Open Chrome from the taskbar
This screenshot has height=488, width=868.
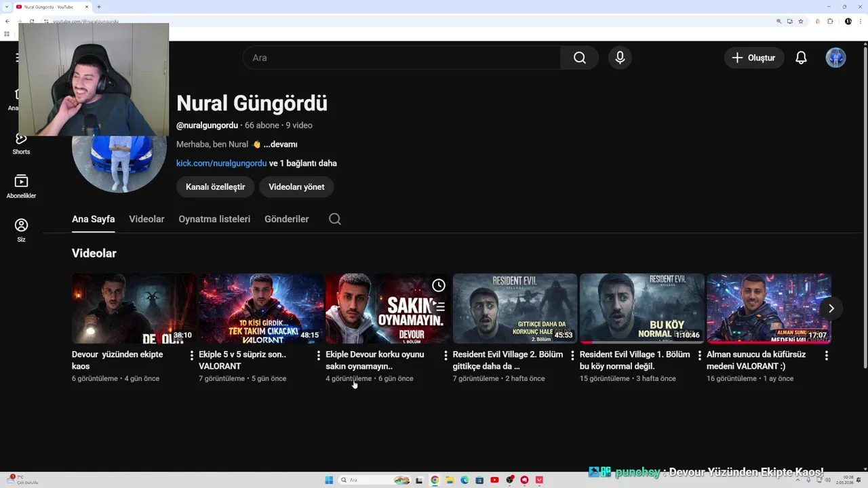coord(435,480)
